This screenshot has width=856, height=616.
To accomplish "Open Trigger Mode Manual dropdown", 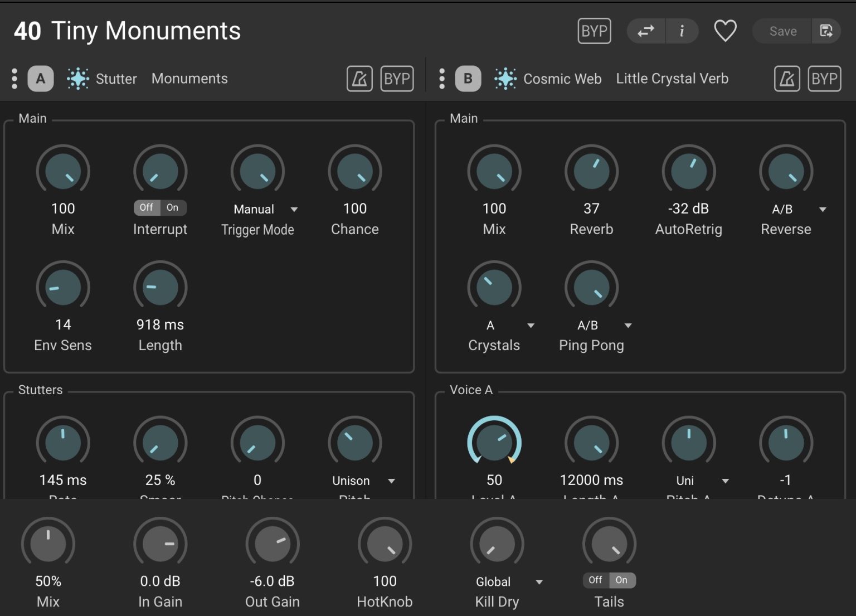I will (265, 210).
